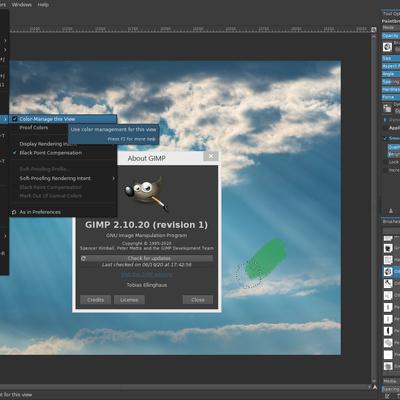The height and width of the screenshot is (400, 400).
Task: Click the Dynamics selector icon
Action: 387,108
